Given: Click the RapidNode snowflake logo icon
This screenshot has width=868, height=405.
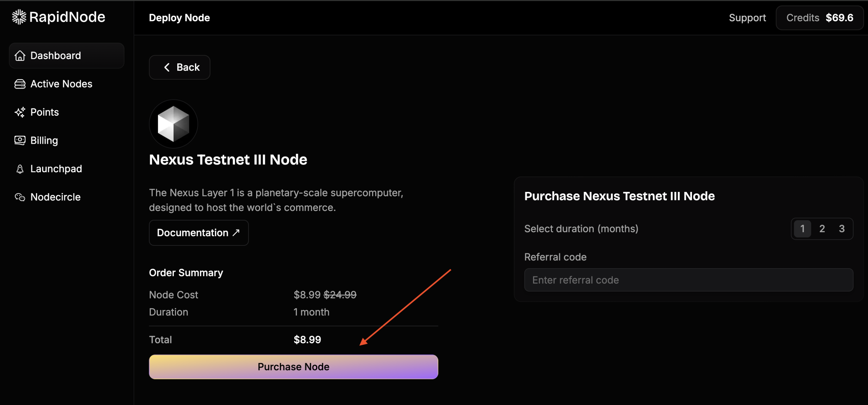Looking at the screenshot, I should (x=19, y=17).
